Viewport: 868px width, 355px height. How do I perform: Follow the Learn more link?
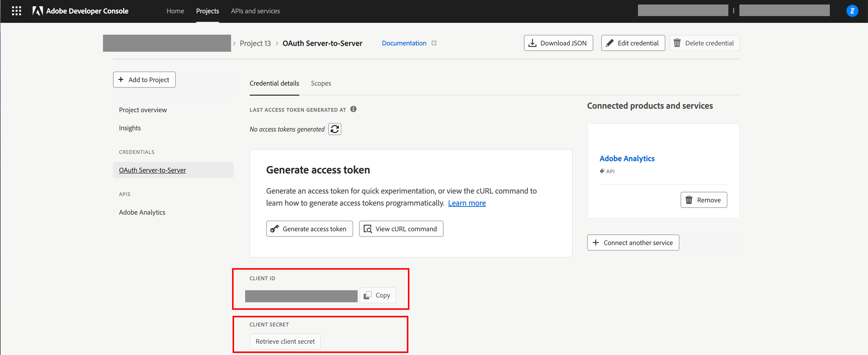[467, 203]
